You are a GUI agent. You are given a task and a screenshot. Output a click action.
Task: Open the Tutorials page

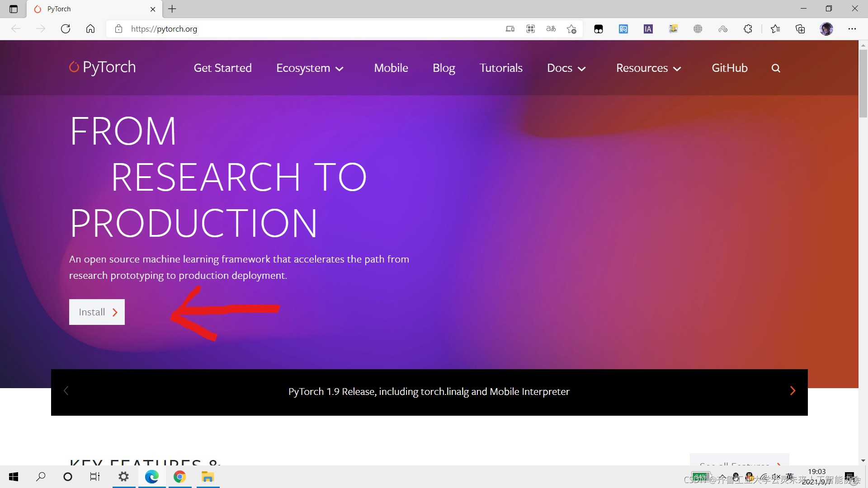501,68
